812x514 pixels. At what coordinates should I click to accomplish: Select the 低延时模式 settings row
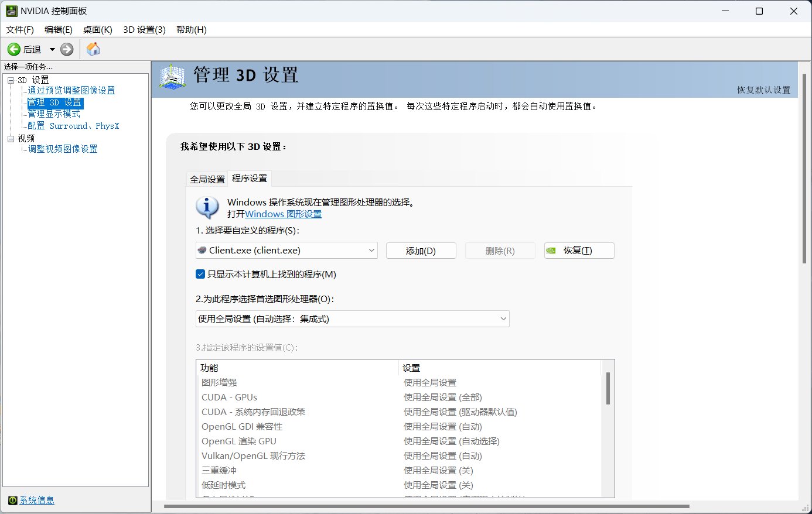click(x=399, y=485)
